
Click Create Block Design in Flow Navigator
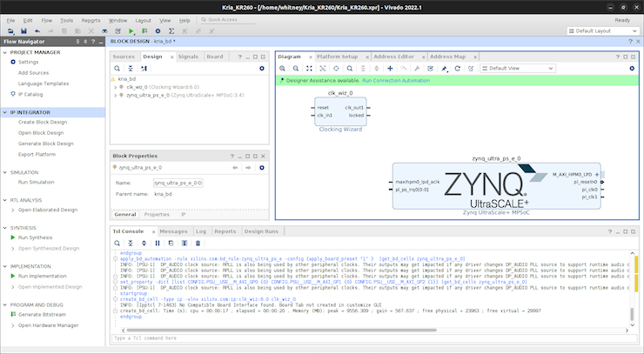coord(43,123)
